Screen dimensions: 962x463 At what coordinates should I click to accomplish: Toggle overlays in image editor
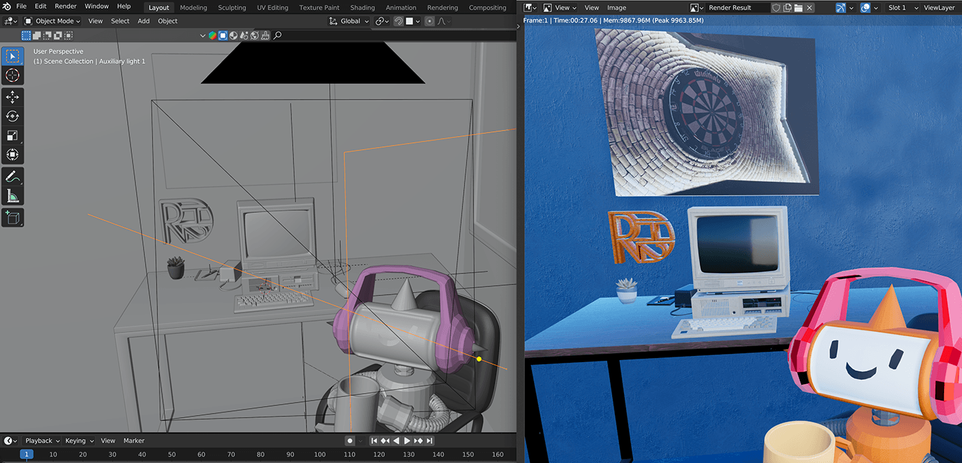865,8
